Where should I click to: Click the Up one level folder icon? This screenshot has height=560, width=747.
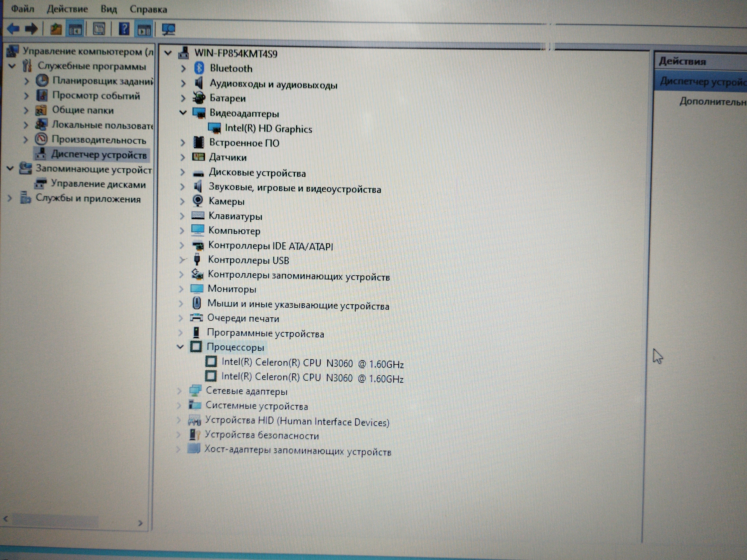click(x=56, y=29)
